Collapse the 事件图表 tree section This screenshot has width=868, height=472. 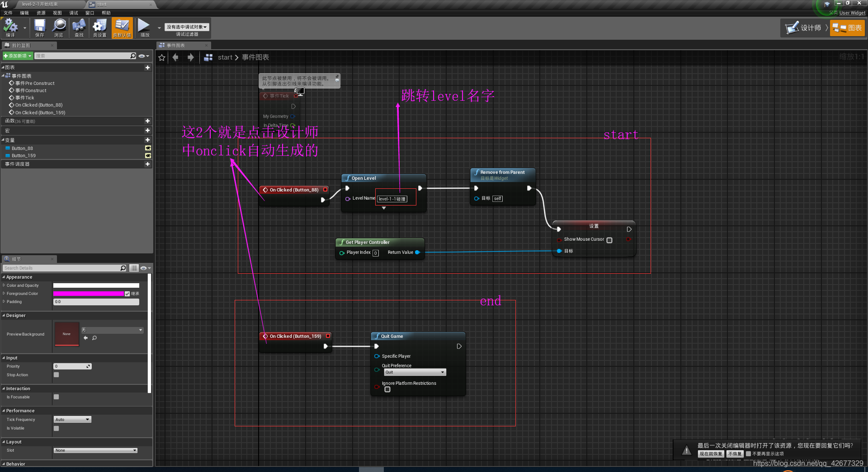coord(3,76)
